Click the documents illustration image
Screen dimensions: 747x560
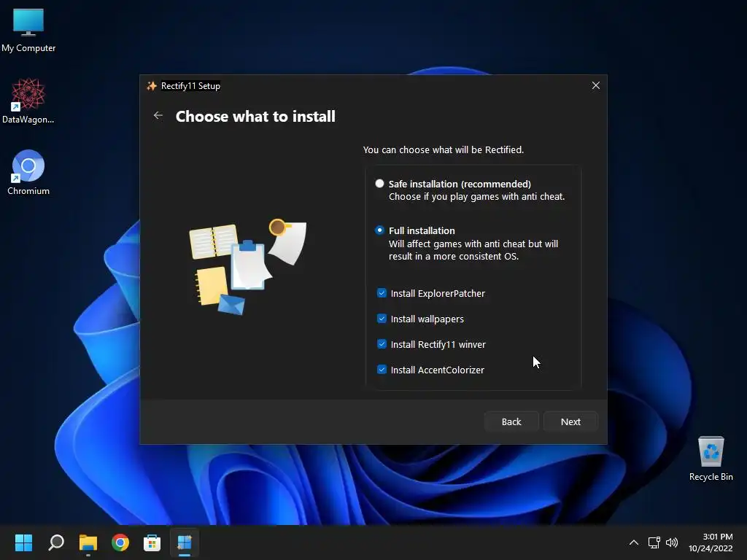pos(248,267)
